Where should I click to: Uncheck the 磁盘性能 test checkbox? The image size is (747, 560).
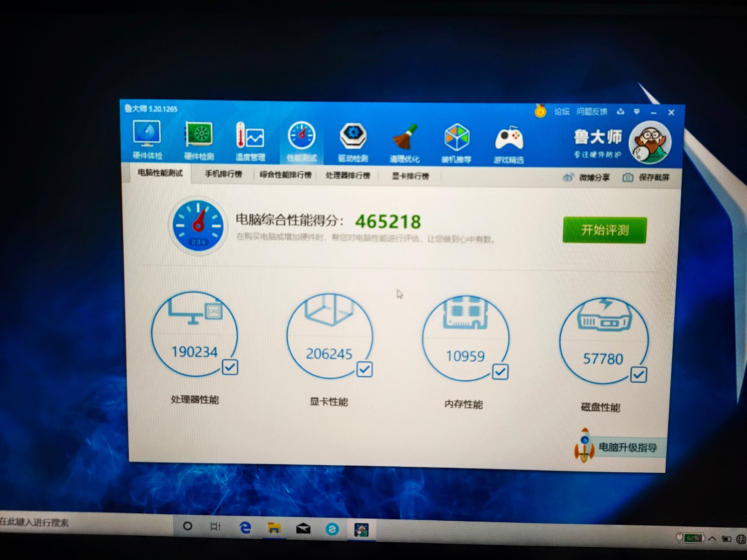click(x=638, y=375)
